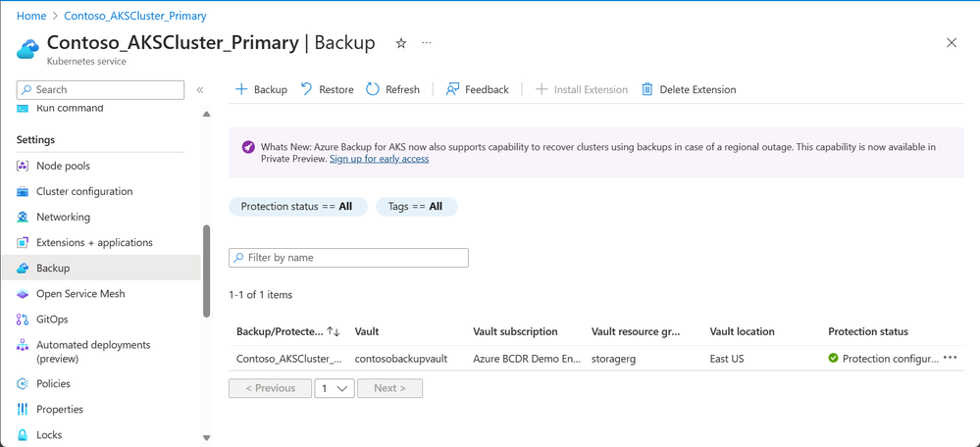This screenshot has height=447, width=980.
Task: Open Tags == All filter
Action: [416, 207]
